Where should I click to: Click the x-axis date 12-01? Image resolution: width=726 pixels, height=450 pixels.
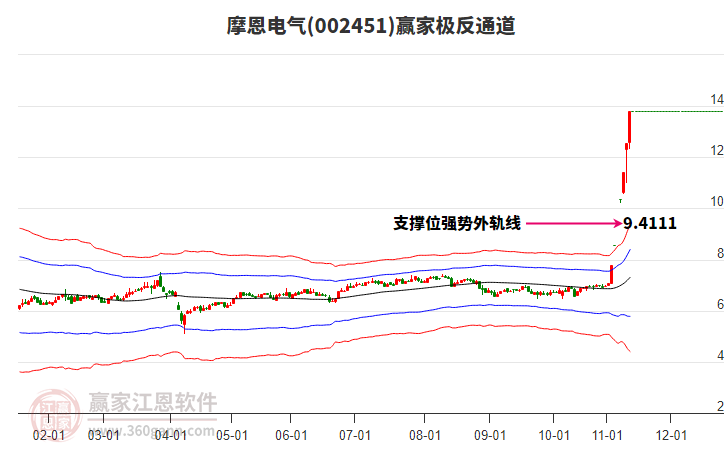tap(671, 435)
